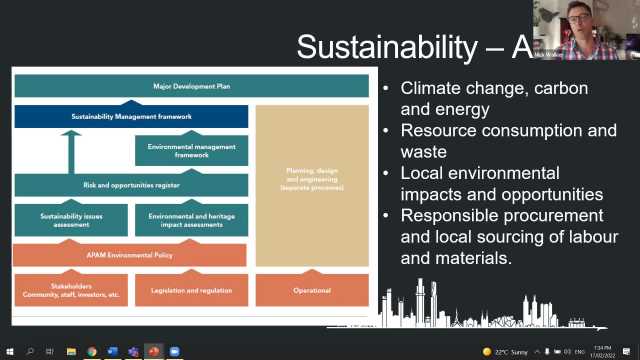Click 'Responsible procurement and local sourcing' bullet
This screenshot has width=640, height=360.
coord(509,237)
